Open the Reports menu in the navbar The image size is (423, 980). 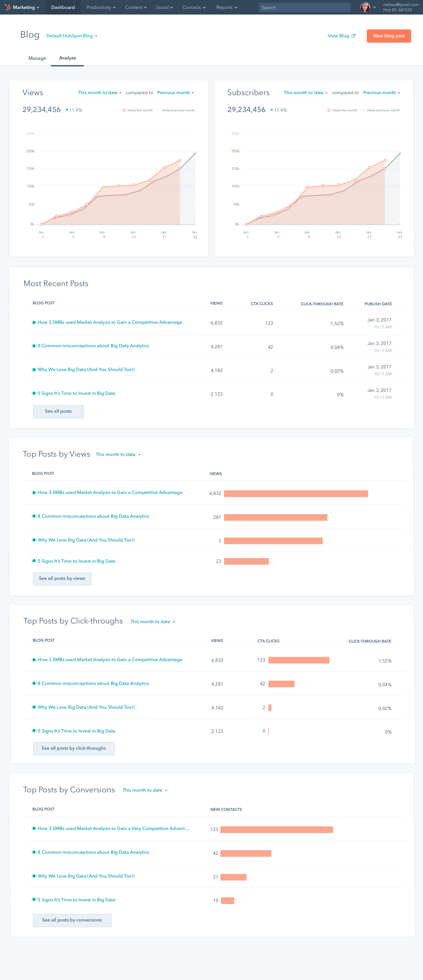(226, 7)
